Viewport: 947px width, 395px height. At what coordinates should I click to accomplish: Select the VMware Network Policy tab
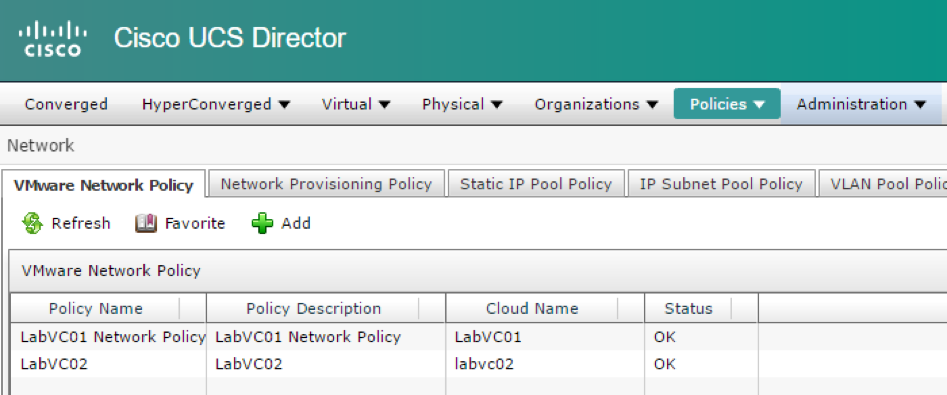click(103, 185)
